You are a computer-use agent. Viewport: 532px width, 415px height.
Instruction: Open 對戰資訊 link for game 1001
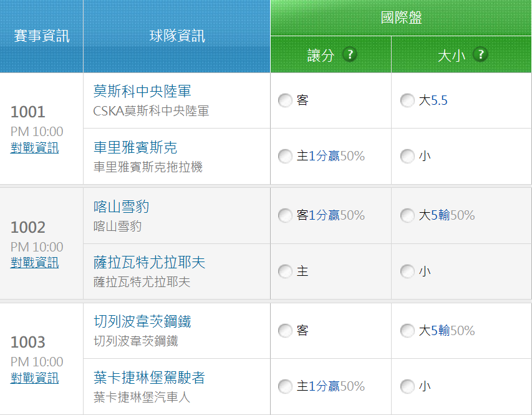click(35, 148)
